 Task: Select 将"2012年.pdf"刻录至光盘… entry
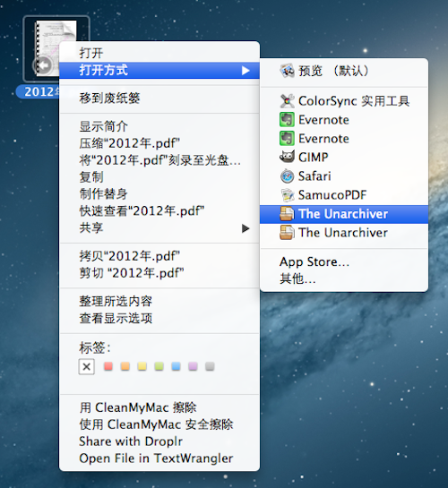159,160
